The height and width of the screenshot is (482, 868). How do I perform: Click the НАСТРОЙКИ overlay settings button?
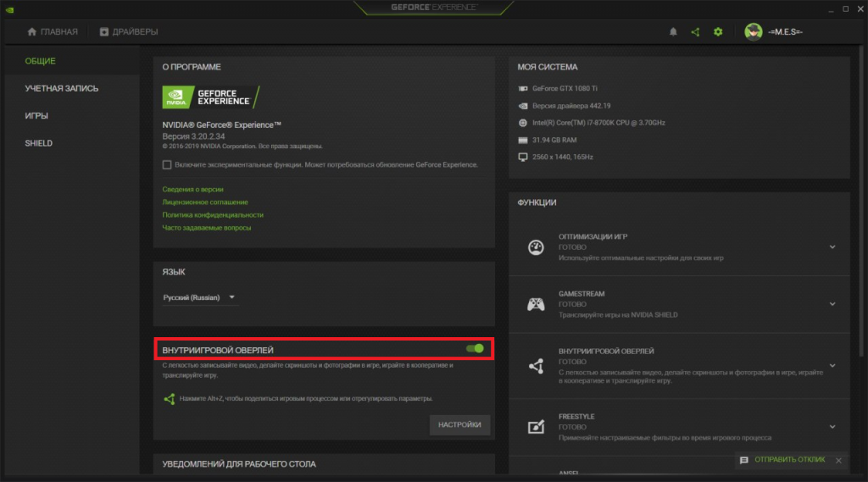459,425
